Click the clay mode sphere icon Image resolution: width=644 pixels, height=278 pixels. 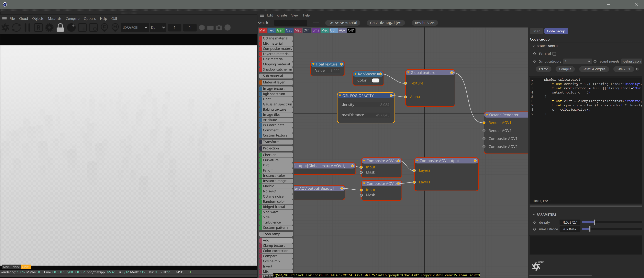(71, 27)
